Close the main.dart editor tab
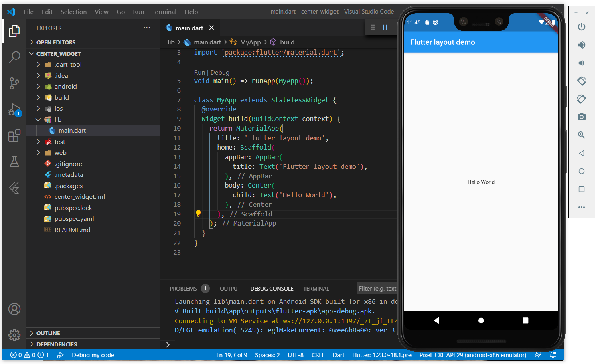 point(211,28)
